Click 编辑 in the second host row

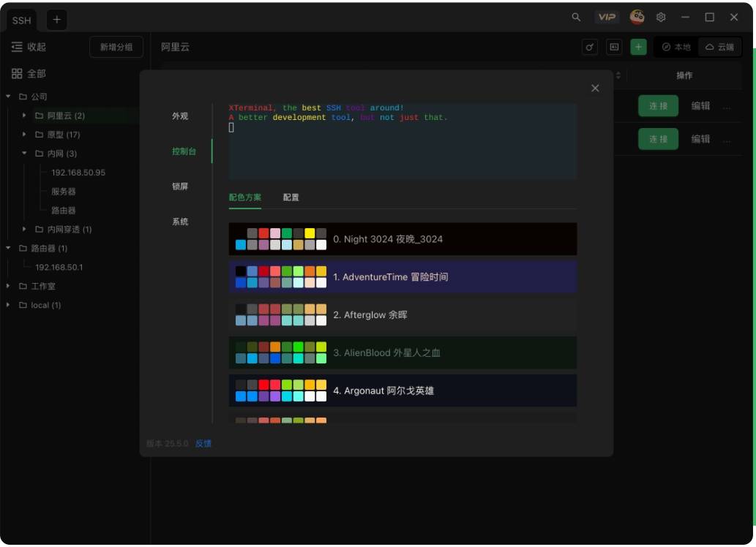700,139
